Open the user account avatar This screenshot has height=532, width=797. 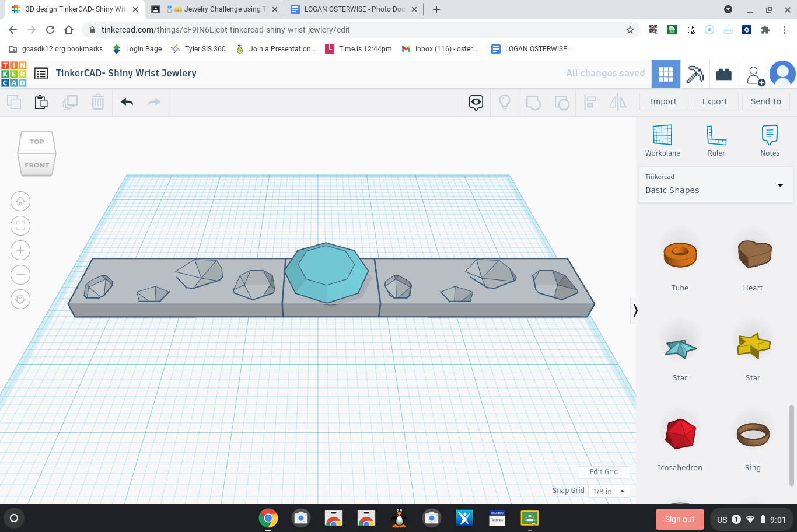782,74
